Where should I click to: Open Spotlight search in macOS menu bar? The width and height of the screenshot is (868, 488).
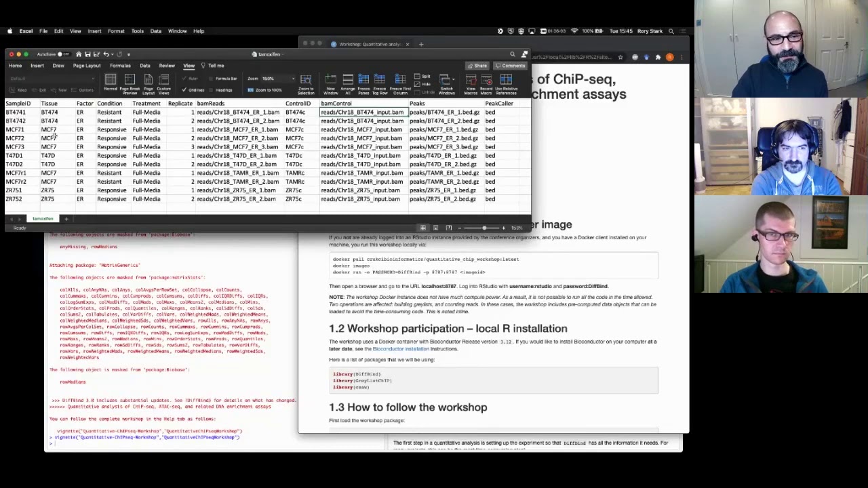pyautogui.click(x=671, y=31)
